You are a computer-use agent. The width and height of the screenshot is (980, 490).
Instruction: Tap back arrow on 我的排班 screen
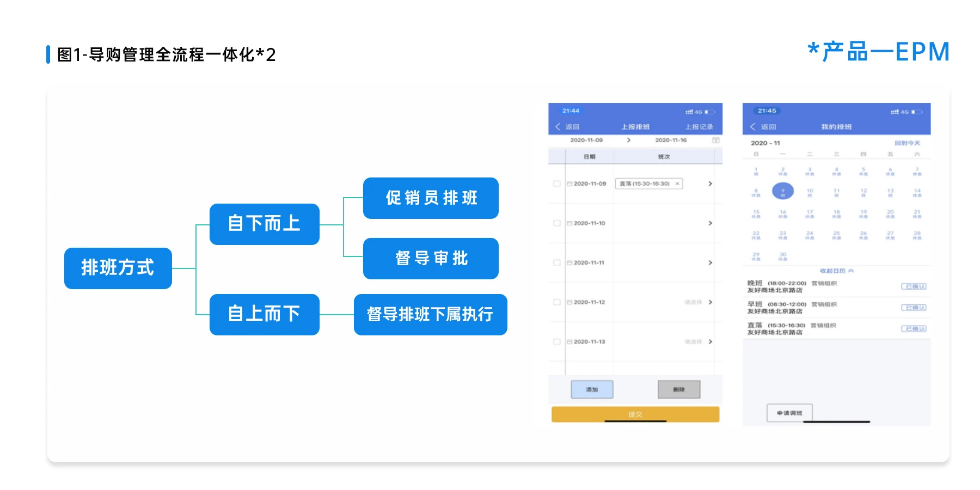click(753, 127)
